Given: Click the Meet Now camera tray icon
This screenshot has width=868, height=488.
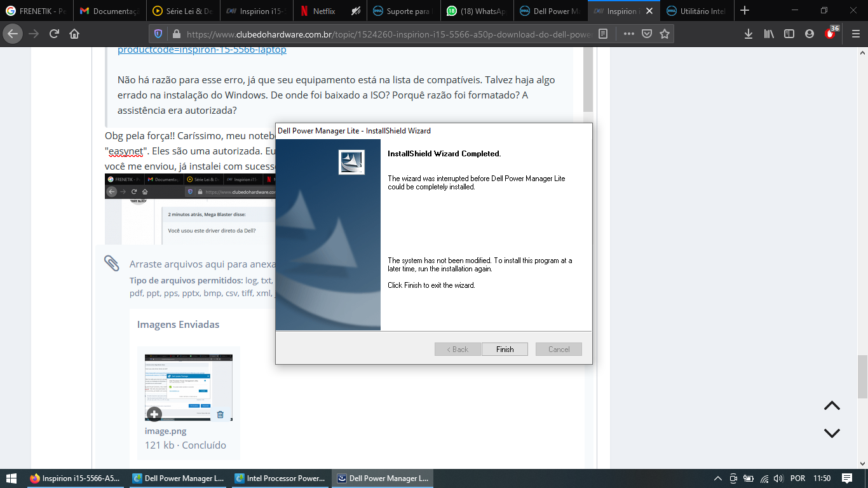Looking at the screenshot, I should point(733,478).
